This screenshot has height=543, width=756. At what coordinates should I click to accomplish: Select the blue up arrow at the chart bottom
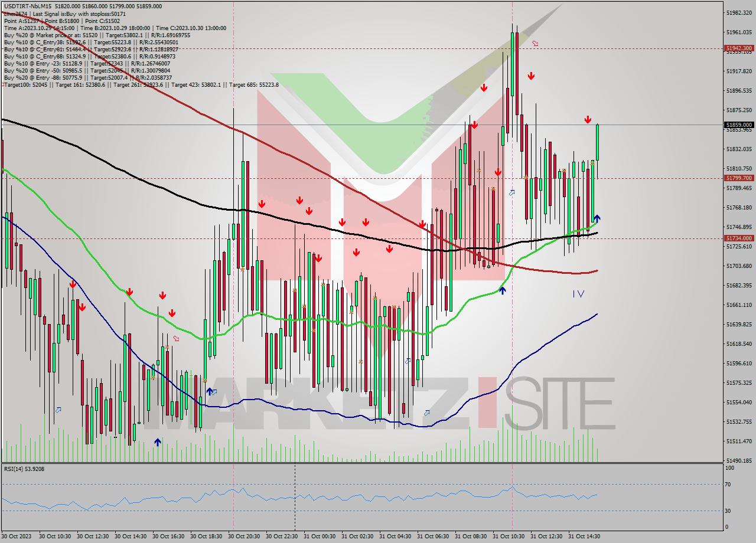pyautogui.click(x=158, y=441)
